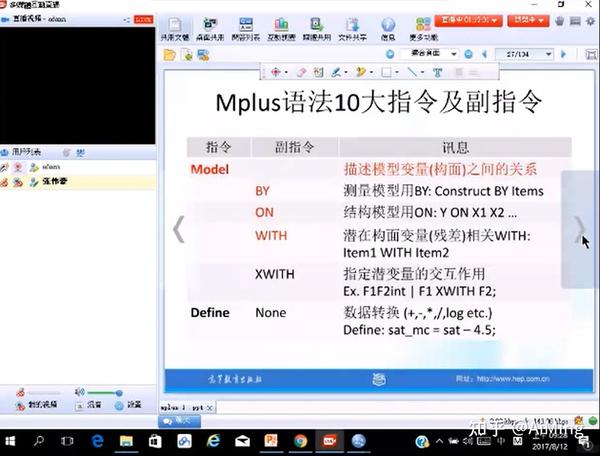Toggle fullscreen view icon at toolbar right edge
The height and width of the screenshot is (456, 600).
[x=591, y=54]
